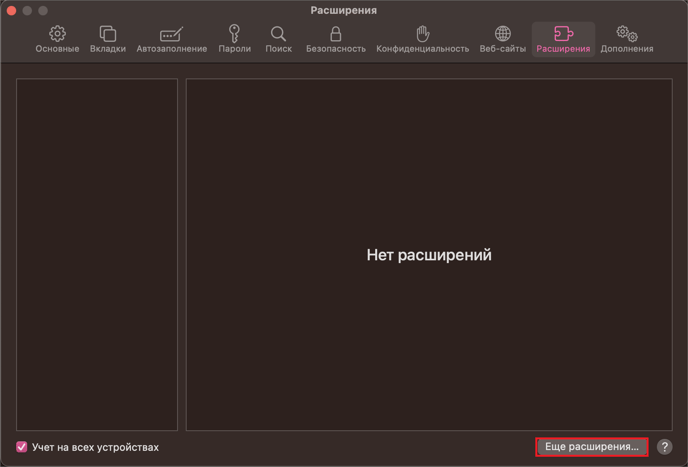This screenshot has width=688, height=467.
Task: Go to the Пароли pane
Action: pos(235,40)
